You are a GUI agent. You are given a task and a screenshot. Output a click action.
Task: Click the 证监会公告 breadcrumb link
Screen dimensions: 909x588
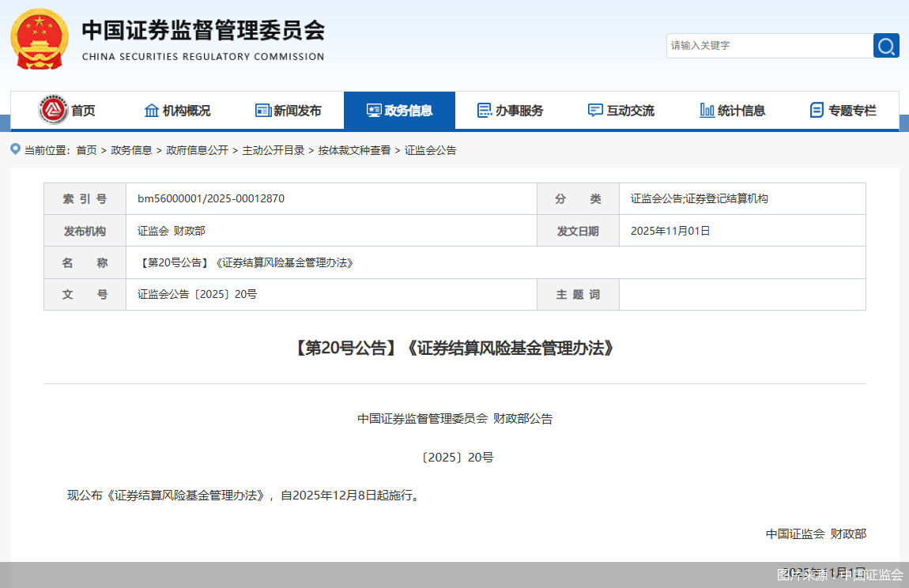pyautogui.click(x=429, y=149)
